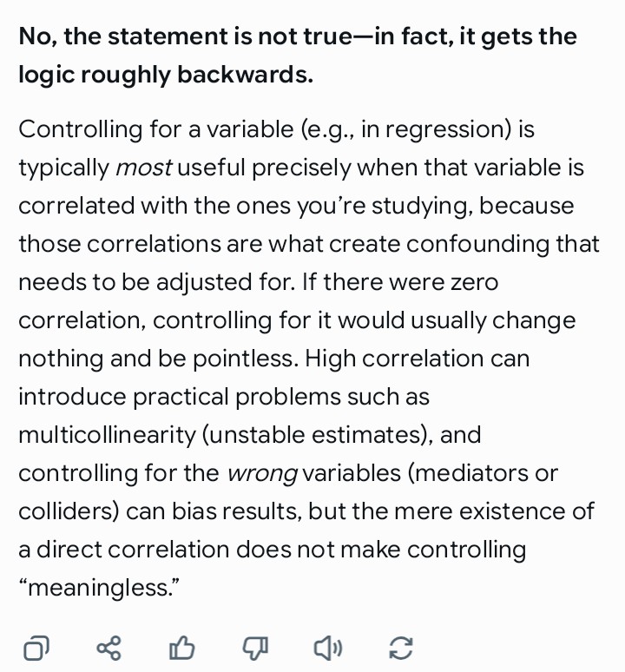Click the phrase '(mediators or'

[483, 473]
